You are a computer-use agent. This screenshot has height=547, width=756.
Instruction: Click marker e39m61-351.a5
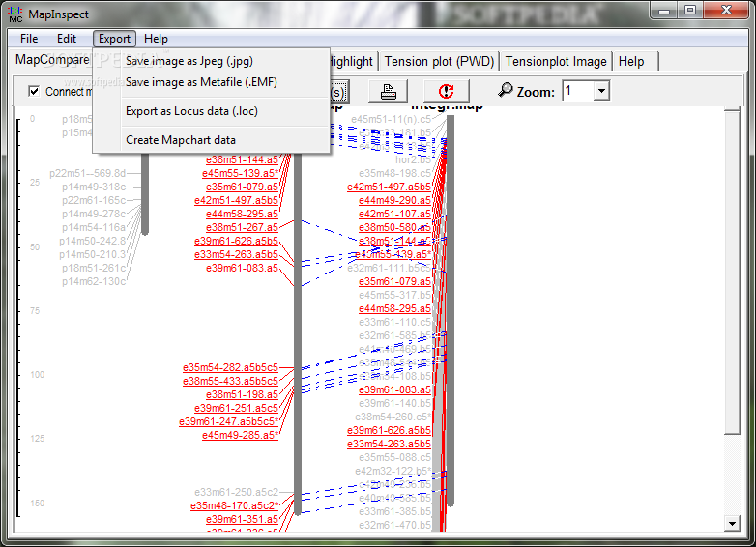click(x=242, y=519)
